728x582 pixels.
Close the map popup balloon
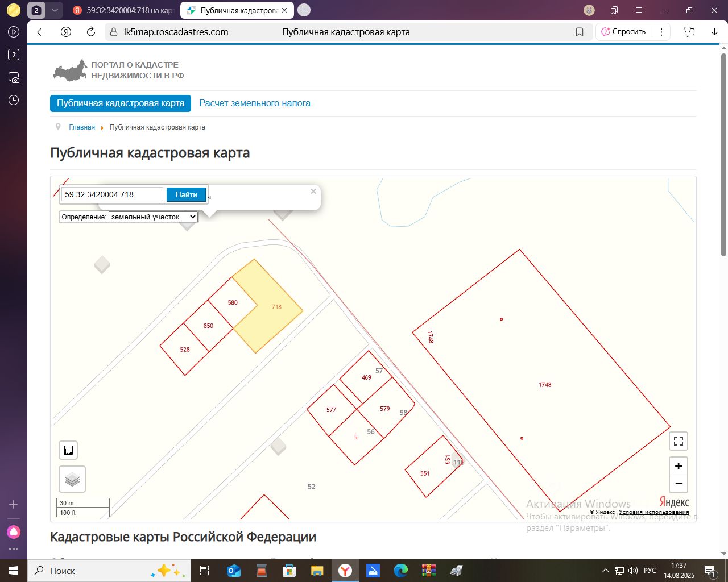click(313, 192)
